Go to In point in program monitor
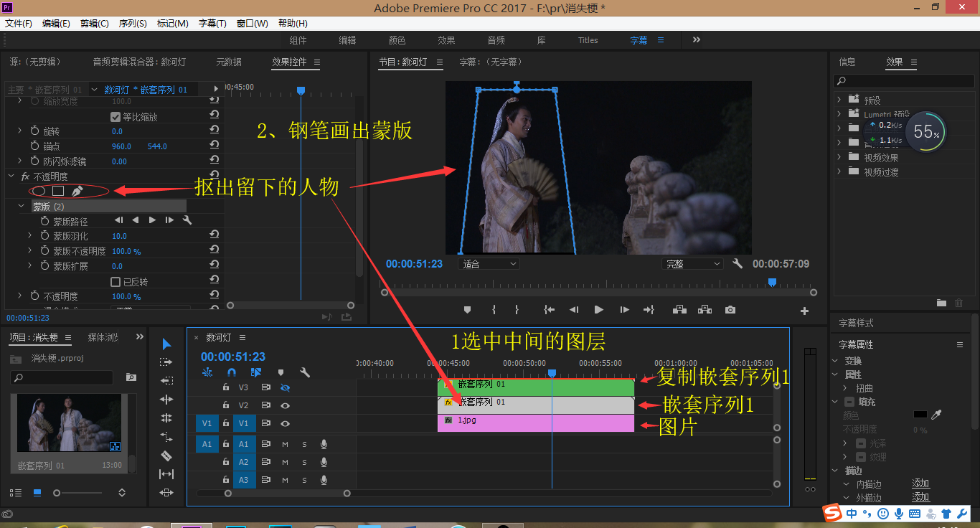 point(549,310)
